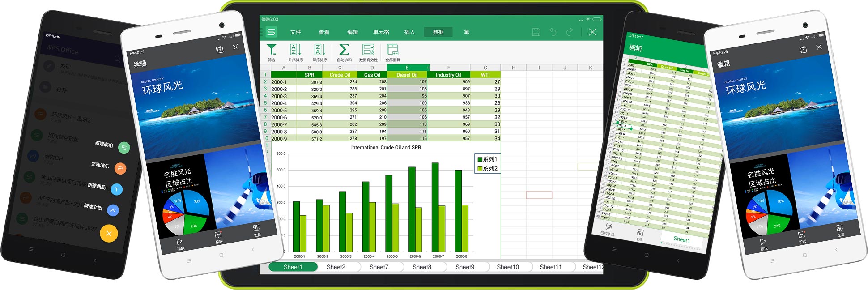This screenshot has width=868, height=290.
Task: Open the 文件 (File) menu tab
Action: point(295,32)
